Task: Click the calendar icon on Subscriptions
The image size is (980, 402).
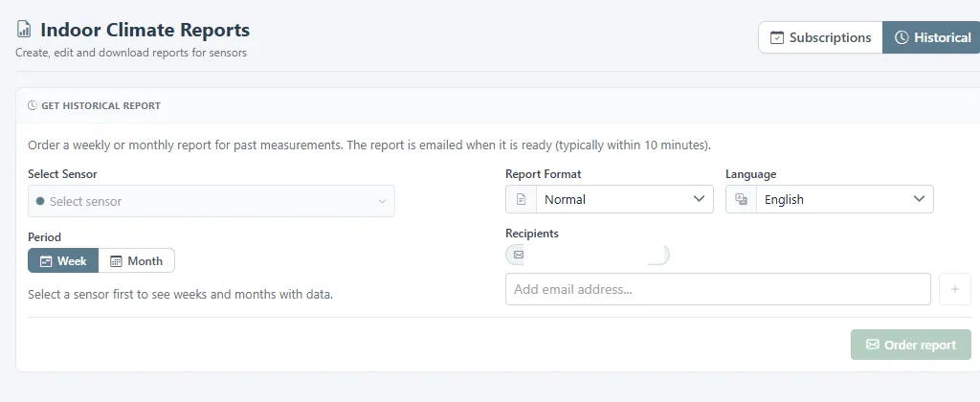Action: (777, 37)
